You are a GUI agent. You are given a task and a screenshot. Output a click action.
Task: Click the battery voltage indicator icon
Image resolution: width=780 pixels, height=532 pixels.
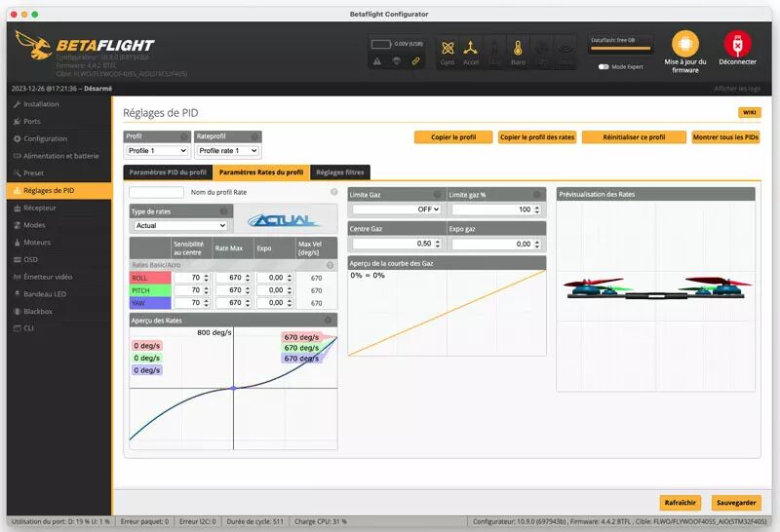click(x=381, y=44)
